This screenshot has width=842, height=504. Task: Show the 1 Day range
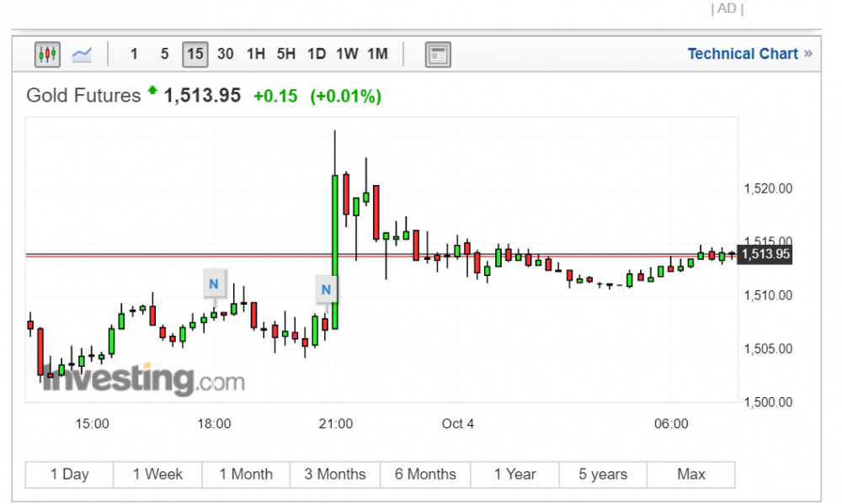pyautogui.click(x=69, y=475)
